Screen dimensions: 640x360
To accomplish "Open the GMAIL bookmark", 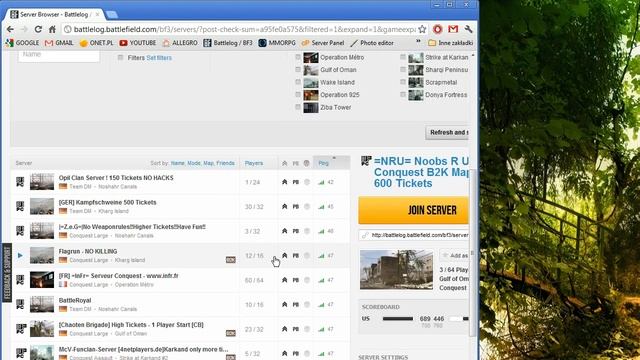I will pos(60,43).
